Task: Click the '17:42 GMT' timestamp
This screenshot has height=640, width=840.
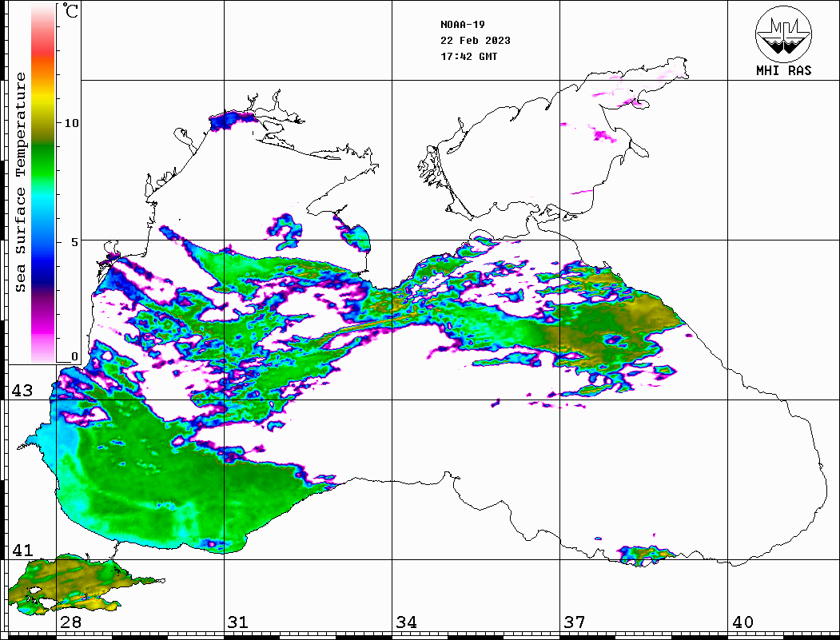Action: (x=468, y=56)
